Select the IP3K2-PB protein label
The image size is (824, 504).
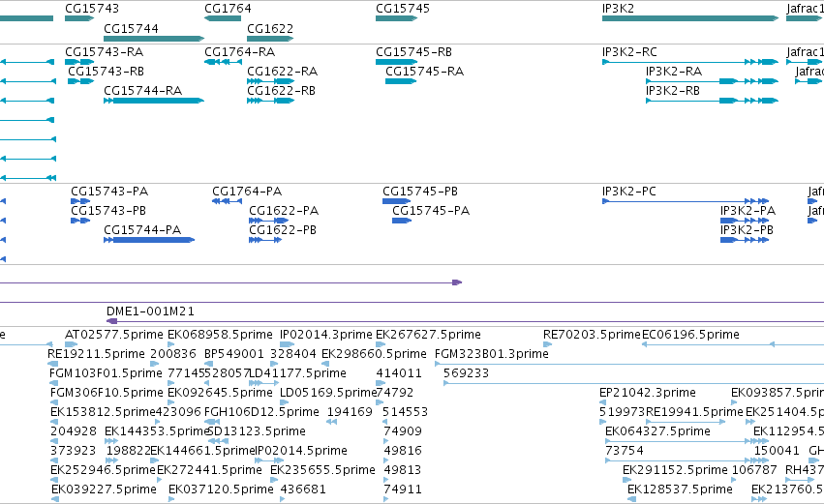point(747,230)
